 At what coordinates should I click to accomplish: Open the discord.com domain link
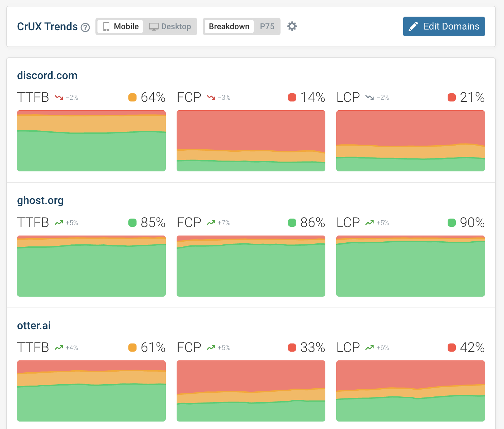click(47, 75)
